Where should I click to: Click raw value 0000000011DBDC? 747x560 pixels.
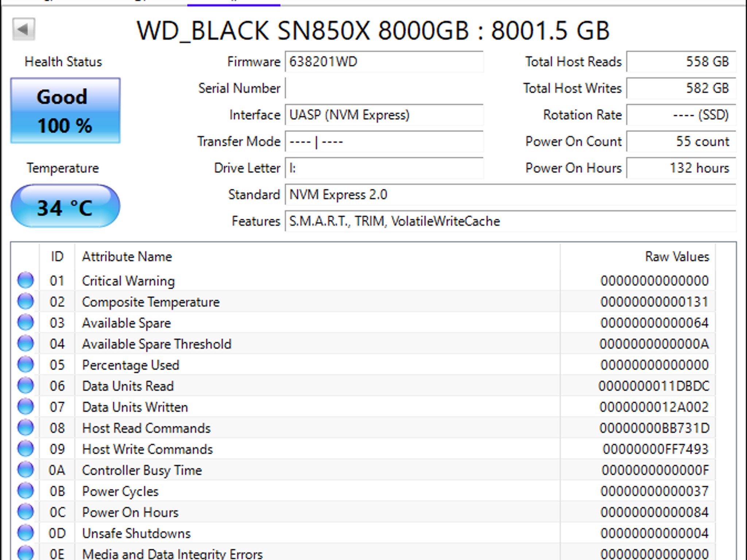click(x=654, y=386)
